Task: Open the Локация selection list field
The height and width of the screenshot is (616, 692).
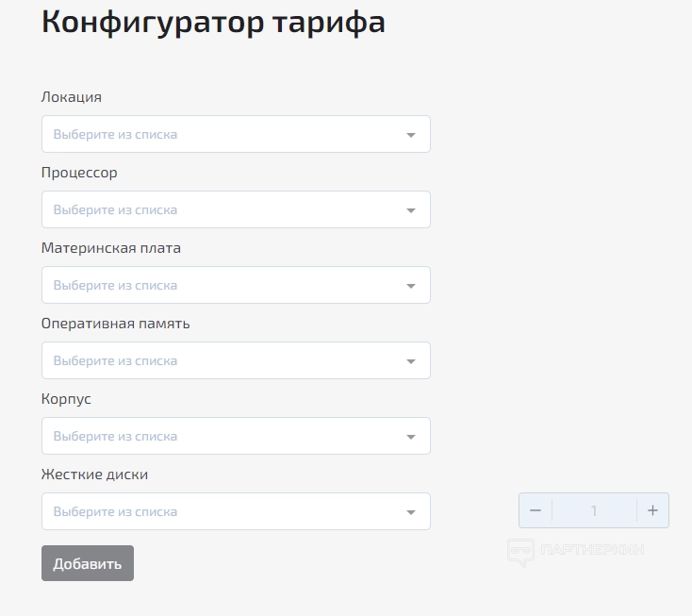Action: 226,134
